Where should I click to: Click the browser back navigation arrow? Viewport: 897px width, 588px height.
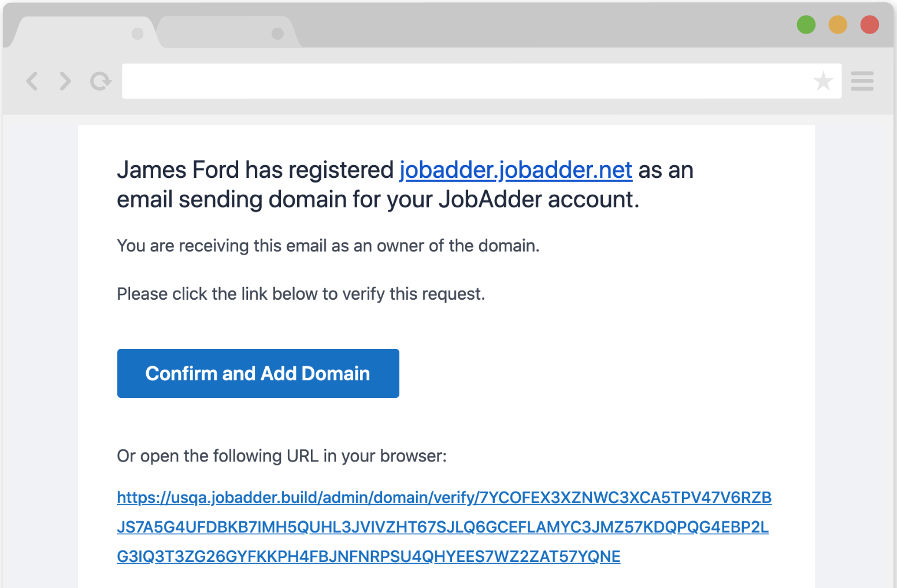(32, 81)
